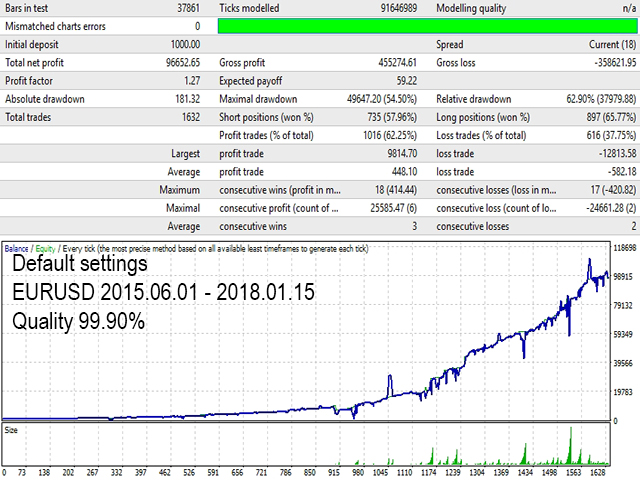This screenshot has height=480, width=640.
Task: Click the consecutive losses value 17 (-420.82)
Action: coord(613,190)
